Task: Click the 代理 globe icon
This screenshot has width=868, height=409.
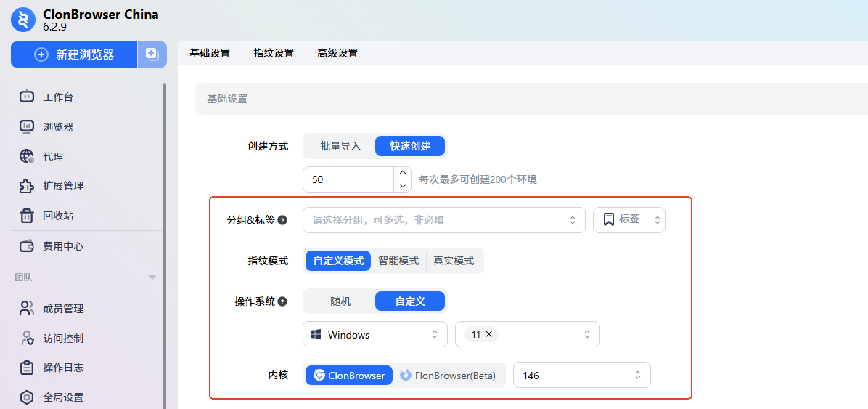Action: coord(27,156)
